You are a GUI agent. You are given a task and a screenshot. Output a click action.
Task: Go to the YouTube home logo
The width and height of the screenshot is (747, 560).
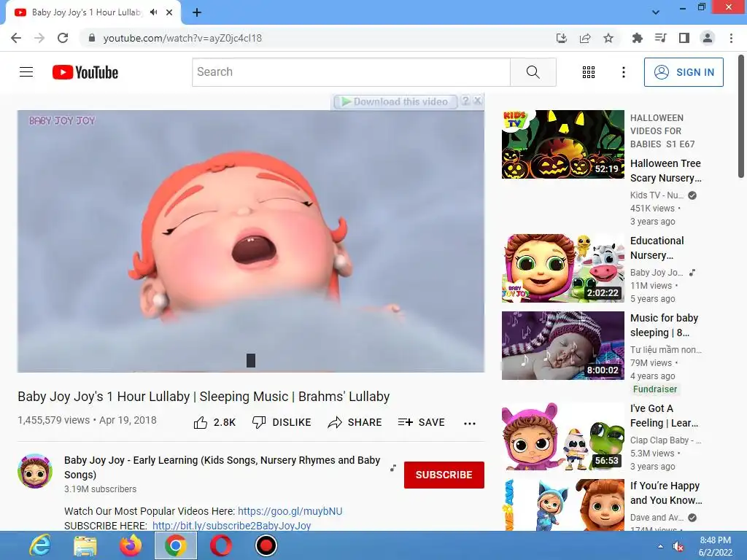(85, 72)
